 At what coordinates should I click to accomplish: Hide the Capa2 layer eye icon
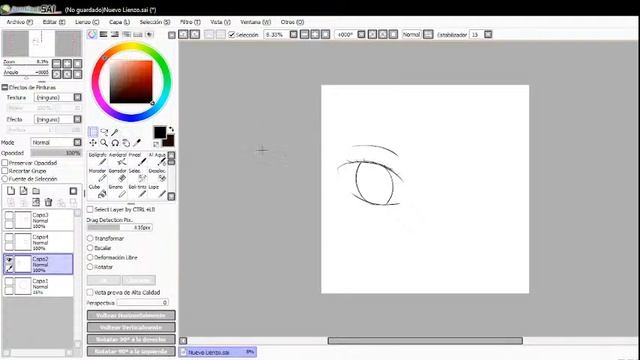(x=9, y=259)
